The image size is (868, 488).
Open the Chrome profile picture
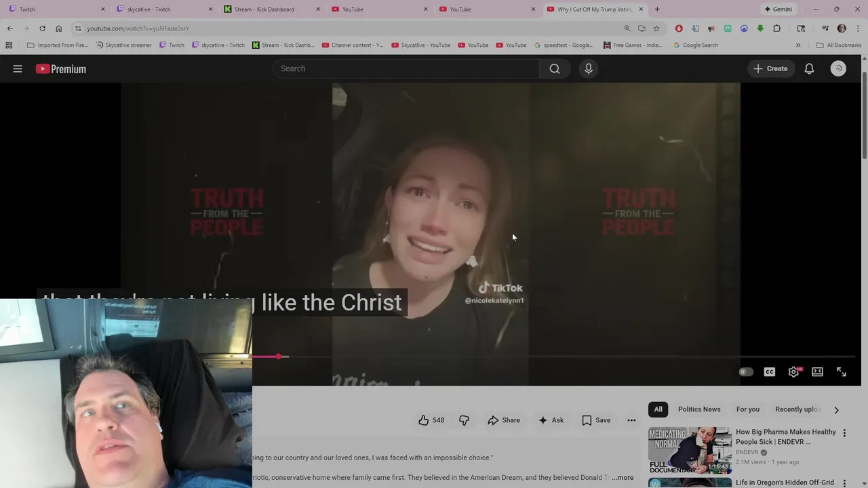click(x=842, y=28)
